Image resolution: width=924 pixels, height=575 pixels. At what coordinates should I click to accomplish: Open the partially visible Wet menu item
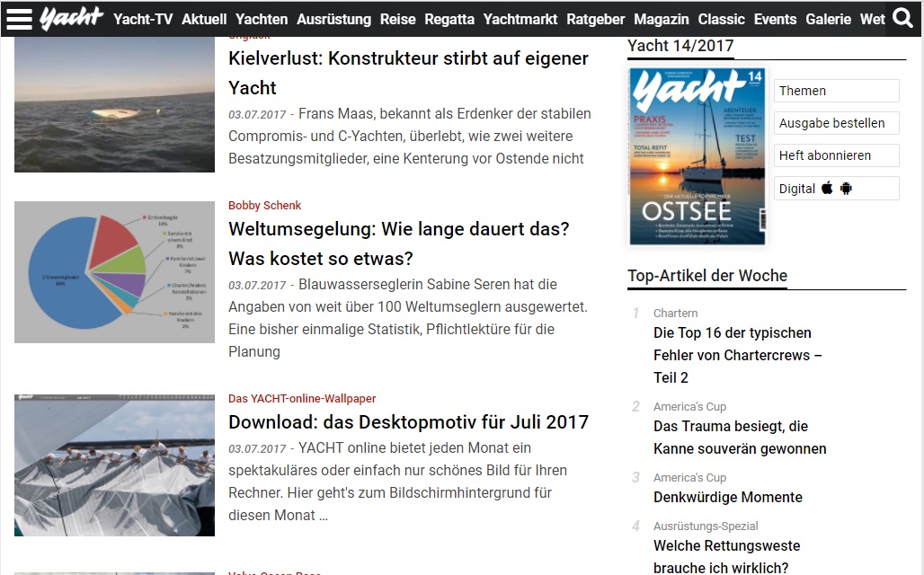[x=873, y=20]
